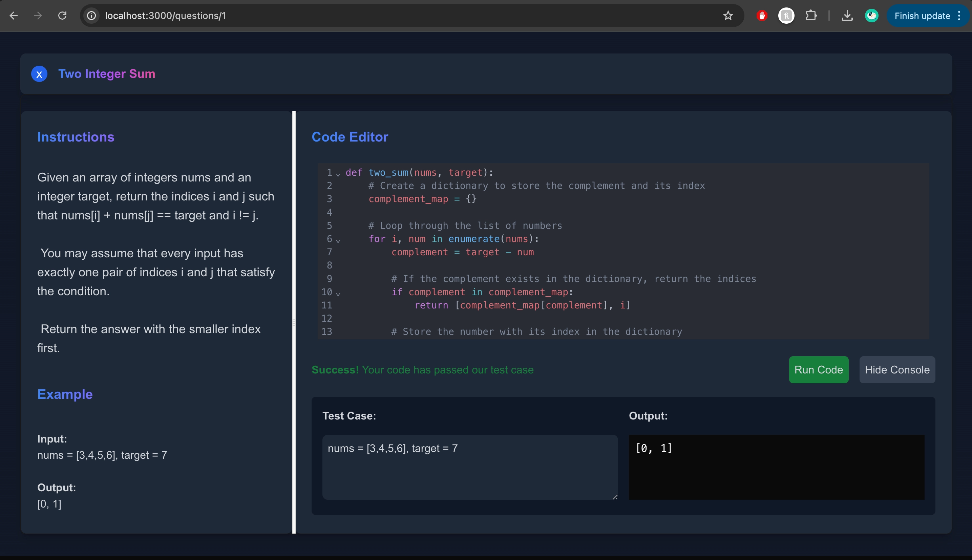Screen dimensions: 972x560
Task: Open the browser downloads icon
Action: click(x=847, y=16)
